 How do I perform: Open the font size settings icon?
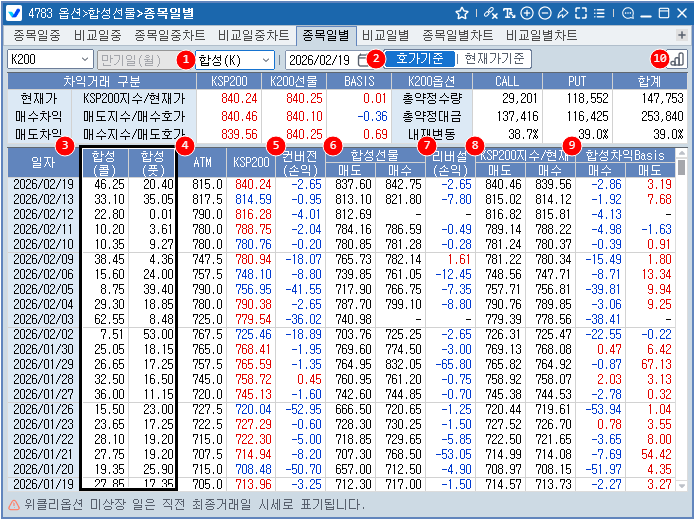(x=509, y=13)
